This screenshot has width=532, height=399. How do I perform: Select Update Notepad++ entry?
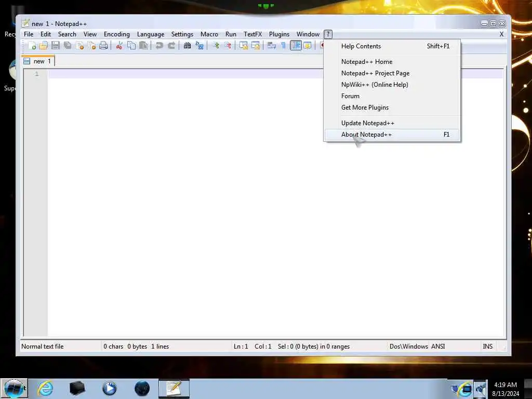click(392, 123)
